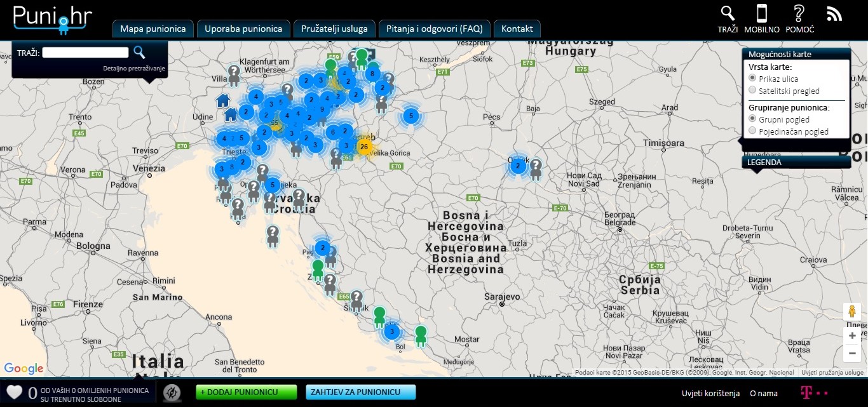Select the Prikaz ulica map type

[753, 78]
